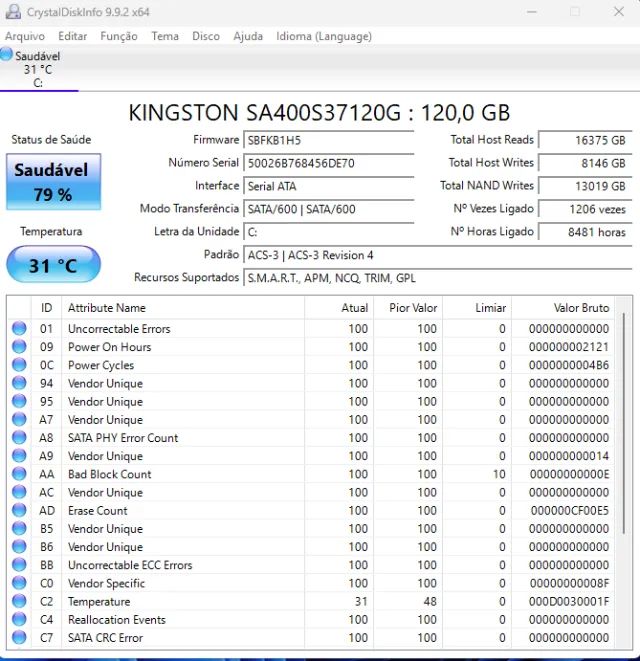
Task: Click the Valor Bruto column header
Action: [x=563, y=308]
